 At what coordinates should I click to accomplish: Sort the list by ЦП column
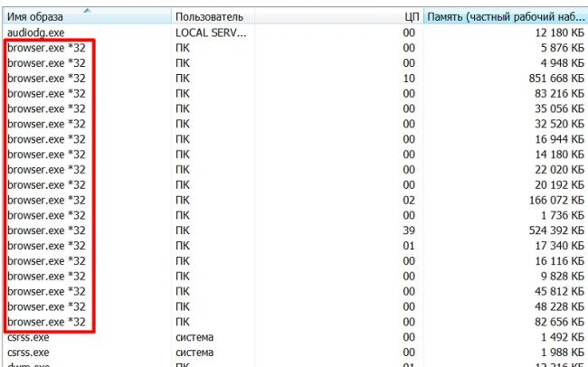(411, 17)
